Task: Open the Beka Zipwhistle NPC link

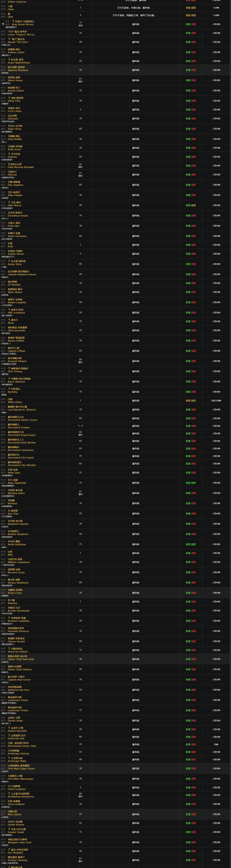Action: click(x=17, y=483)
